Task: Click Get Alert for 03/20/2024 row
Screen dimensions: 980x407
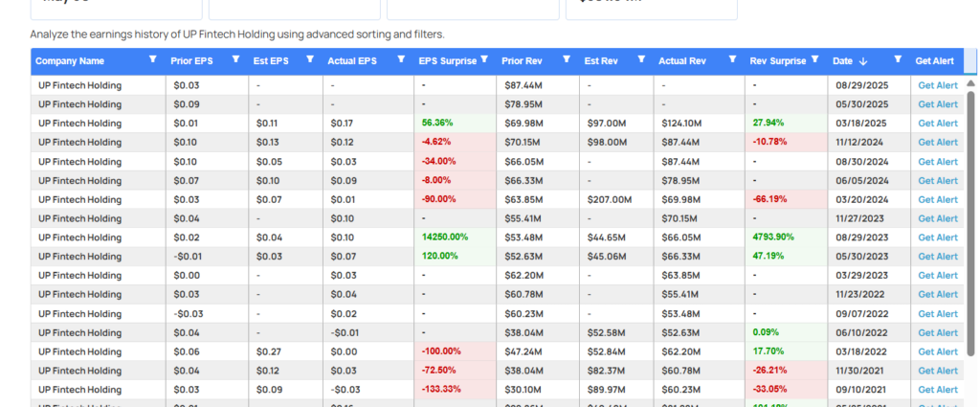Action: coord(938,199)
